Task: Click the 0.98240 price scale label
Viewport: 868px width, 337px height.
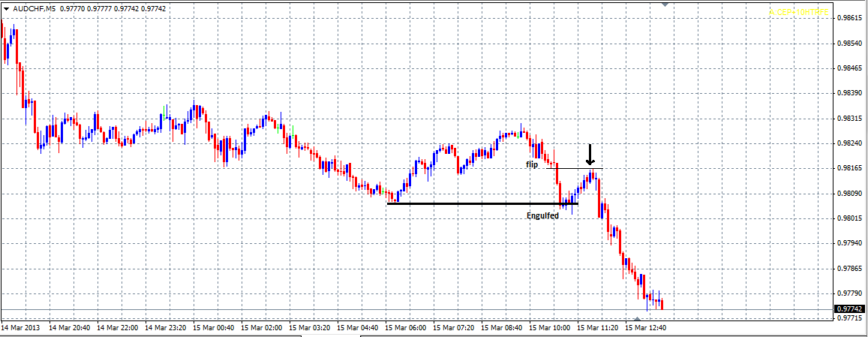Action: click(x=848, y=143)
